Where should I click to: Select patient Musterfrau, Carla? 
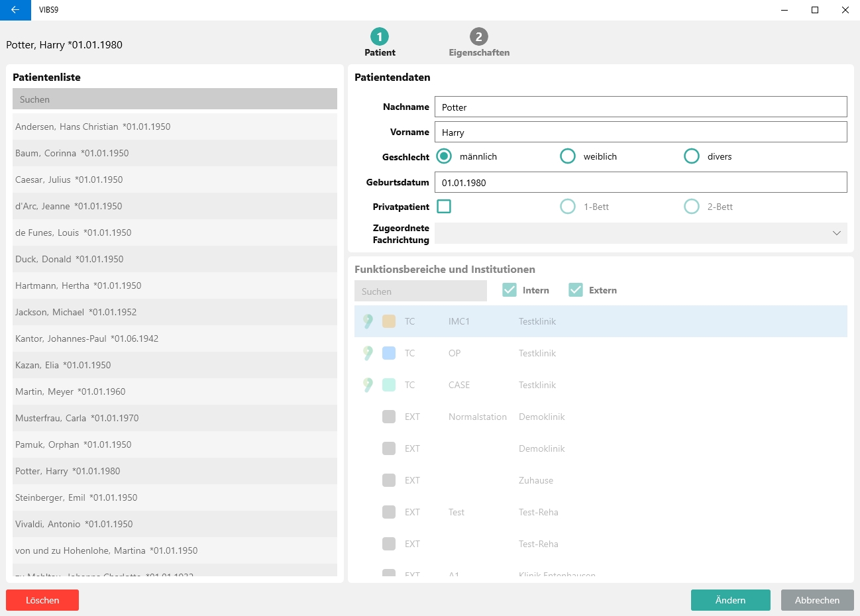[175, 418]
